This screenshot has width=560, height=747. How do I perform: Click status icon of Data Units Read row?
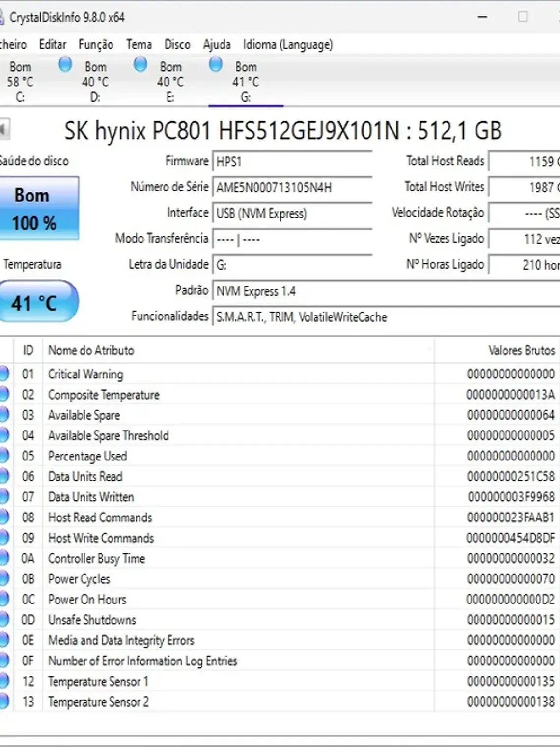[4, 476]
